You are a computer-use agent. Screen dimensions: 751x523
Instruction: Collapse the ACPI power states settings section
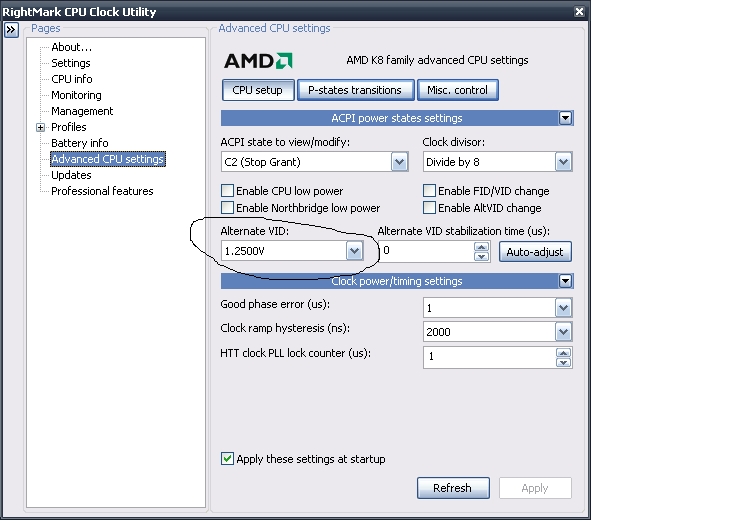(x=565, y=118)
